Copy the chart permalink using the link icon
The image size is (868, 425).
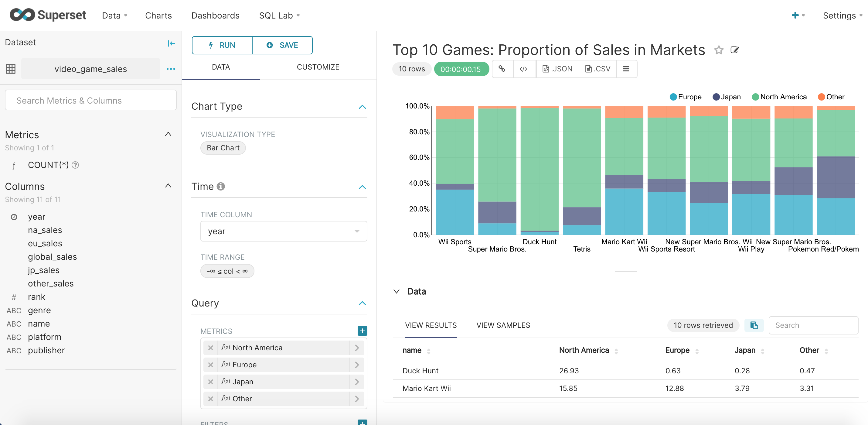click(502, 69)
